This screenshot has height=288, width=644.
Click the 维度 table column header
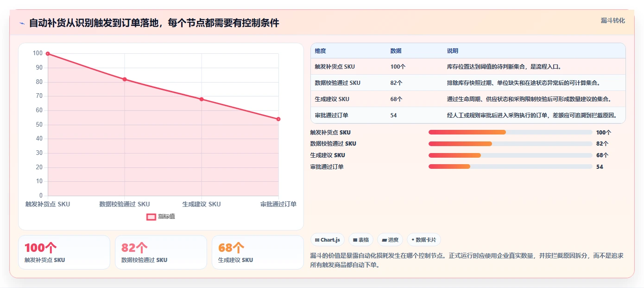(320, 51)
